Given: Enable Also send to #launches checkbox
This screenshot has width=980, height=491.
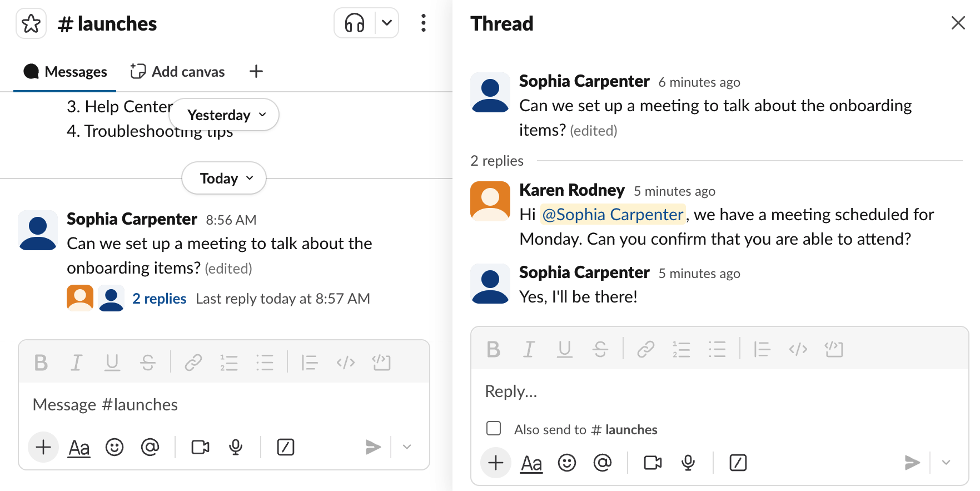Looking at the screenshot, I should (x=494, y=429).
